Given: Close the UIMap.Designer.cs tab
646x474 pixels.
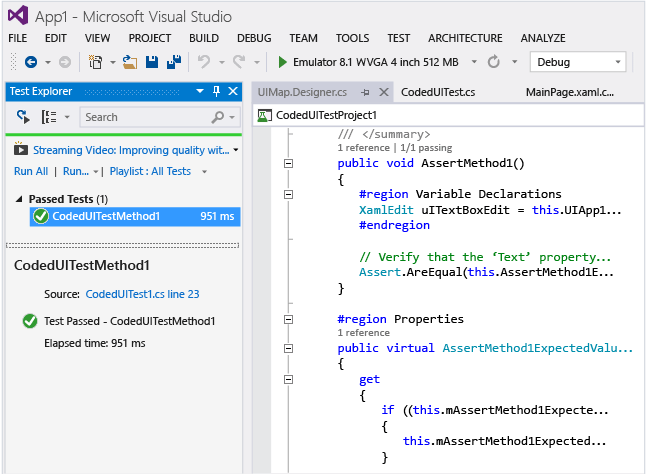Looking at the screenshot, I should click(384, 92).
